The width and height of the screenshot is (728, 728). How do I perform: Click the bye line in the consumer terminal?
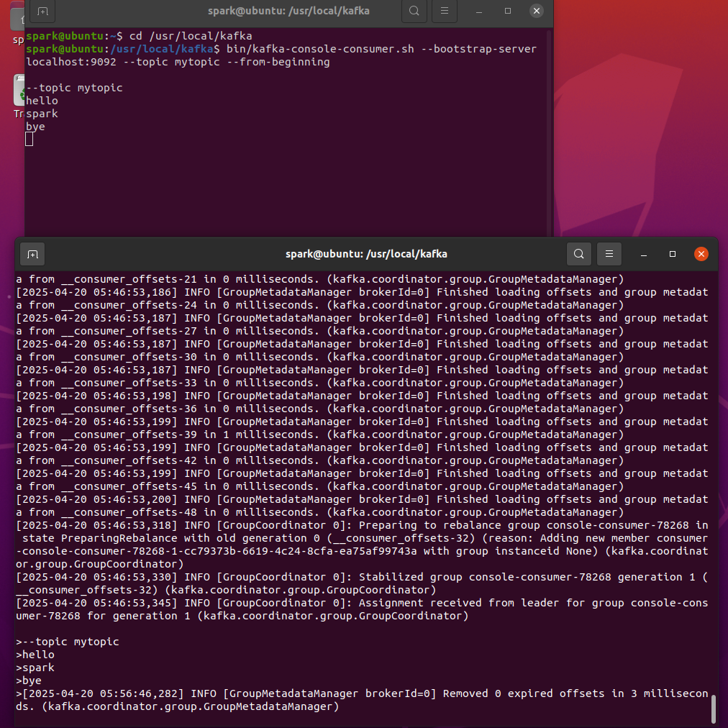(35, 126)
